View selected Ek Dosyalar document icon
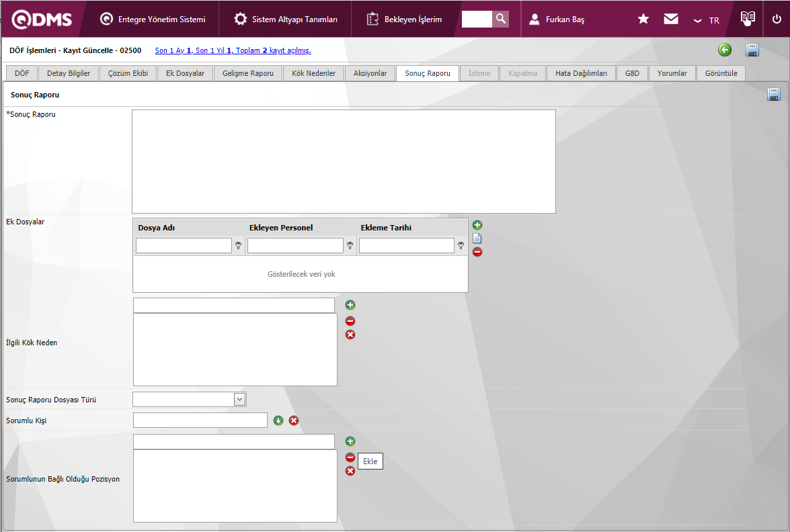Screen dimensions: 790x532 [477, 238]
